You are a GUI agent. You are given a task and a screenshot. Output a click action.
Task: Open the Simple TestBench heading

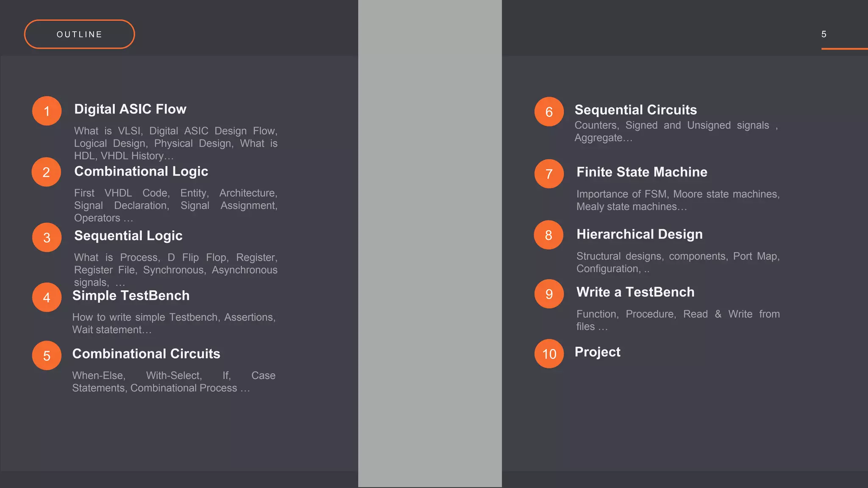(x=131, y=296)
